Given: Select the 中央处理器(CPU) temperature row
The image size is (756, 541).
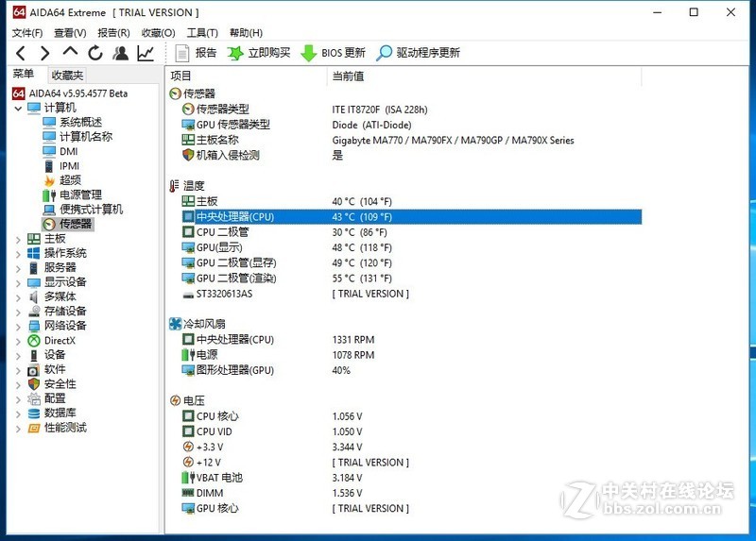Looking at the screenshot, I should click(411, 217).
